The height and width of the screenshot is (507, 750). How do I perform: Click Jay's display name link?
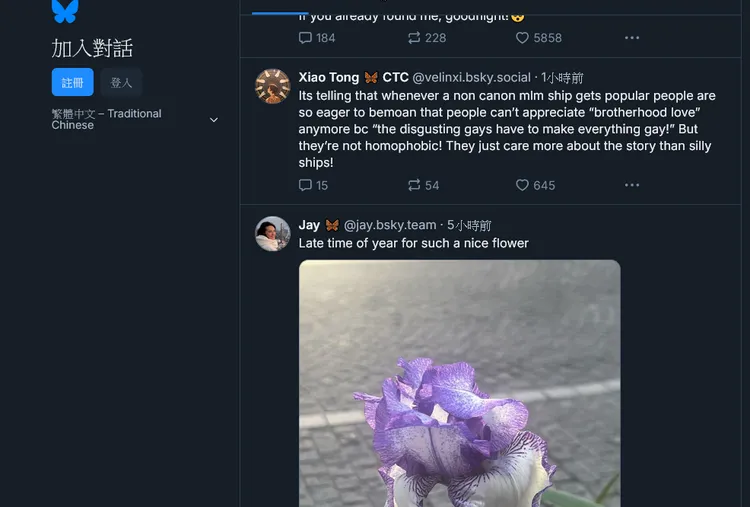(309, 225)
